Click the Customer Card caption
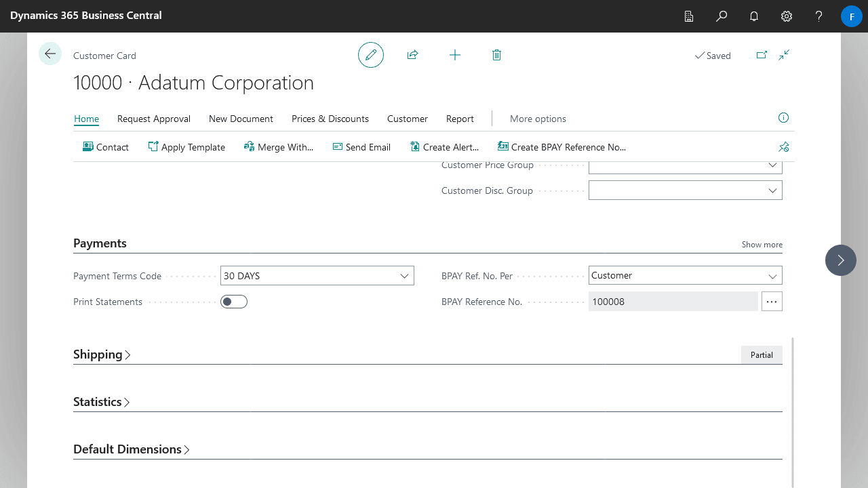This screenshot has height=488, width=868. pos(104,56)
